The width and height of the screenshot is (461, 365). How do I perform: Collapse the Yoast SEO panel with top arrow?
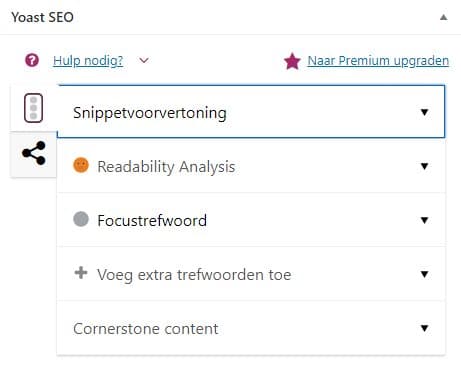click(x=443, y=17)
